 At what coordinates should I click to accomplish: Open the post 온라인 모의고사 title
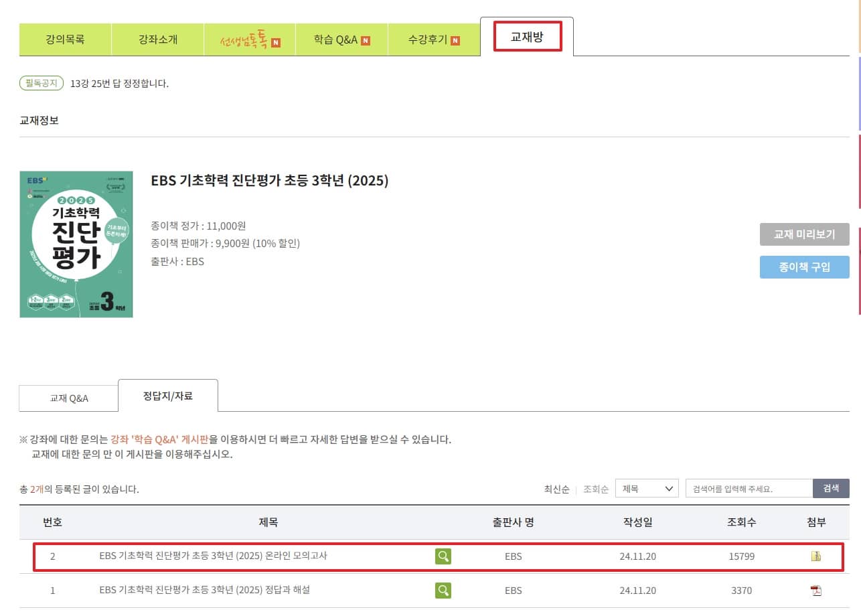213,556
